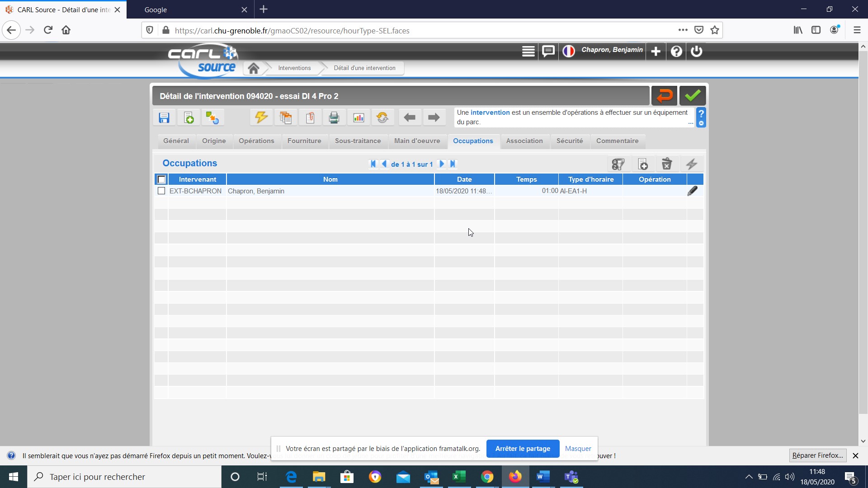
Task: Click the save (floppy disk) toolbar icon
Action: pyautogui.click(x=164, y=118)
